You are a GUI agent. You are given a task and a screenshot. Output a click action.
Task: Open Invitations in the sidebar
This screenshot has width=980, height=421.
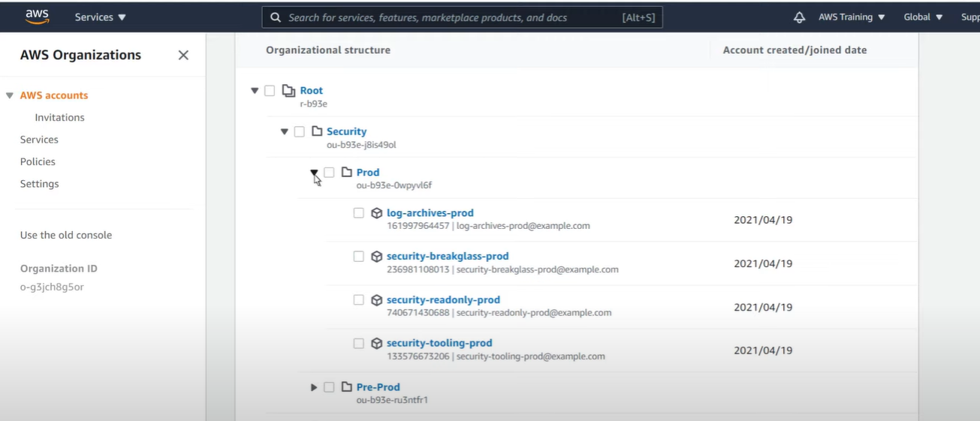click(59, 118)
